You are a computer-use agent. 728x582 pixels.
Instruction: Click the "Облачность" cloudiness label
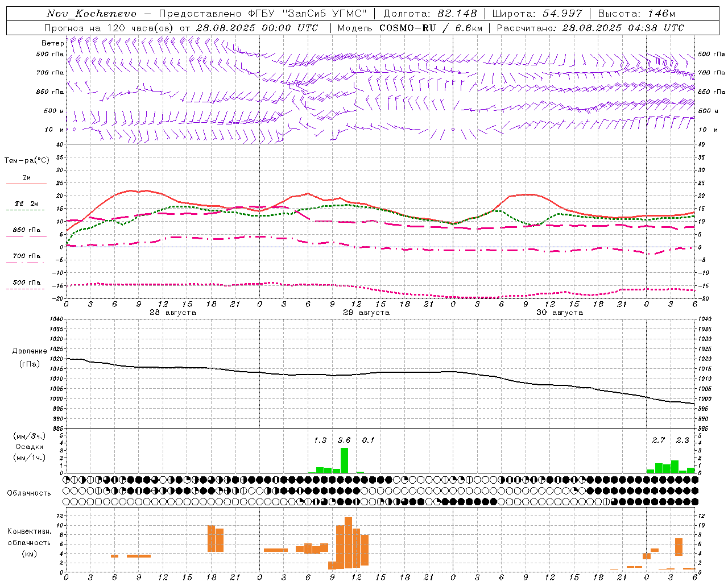coord(29,493)
